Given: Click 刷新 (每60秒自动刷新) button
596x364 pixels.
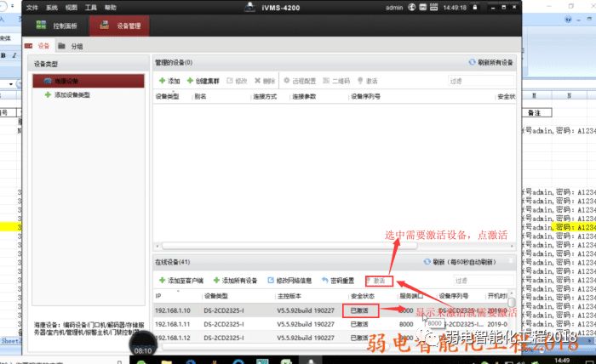Looking at the screenshot, I should [x=460, y=262].
